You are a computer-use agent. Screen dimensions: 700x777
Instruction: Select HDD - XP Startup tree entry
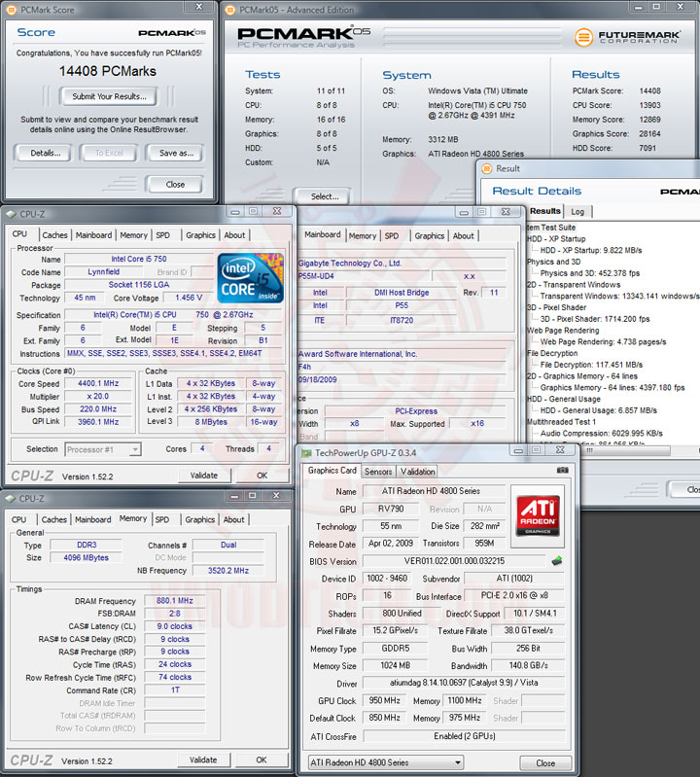coord(556,239)
